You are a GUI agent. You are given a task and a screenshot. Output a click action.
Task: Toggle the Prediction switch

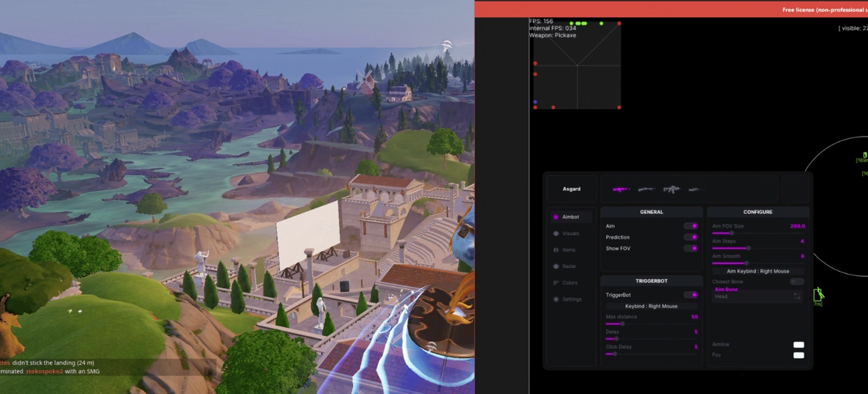click(691, 237)
